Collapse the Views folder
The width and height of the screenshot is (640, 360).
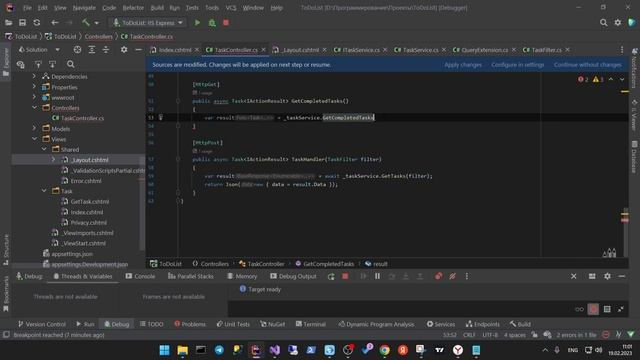coord(34,139)
